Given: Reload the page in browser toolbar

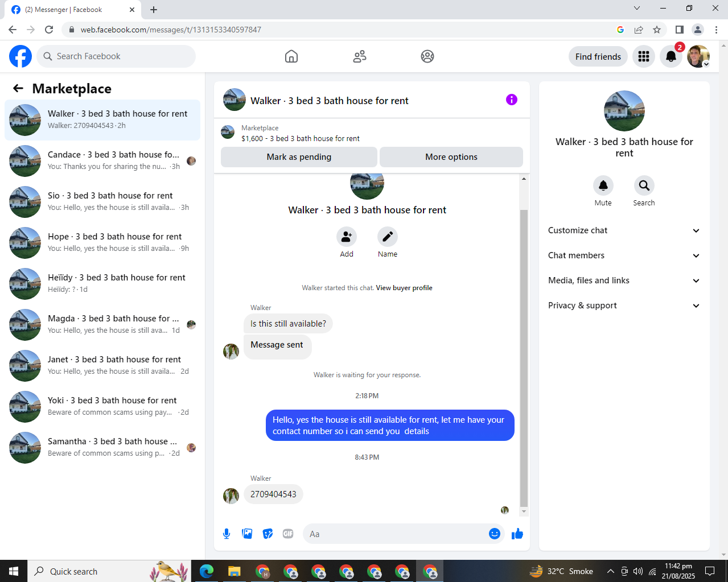Looking at the screenshot, I should click(49, 30).
